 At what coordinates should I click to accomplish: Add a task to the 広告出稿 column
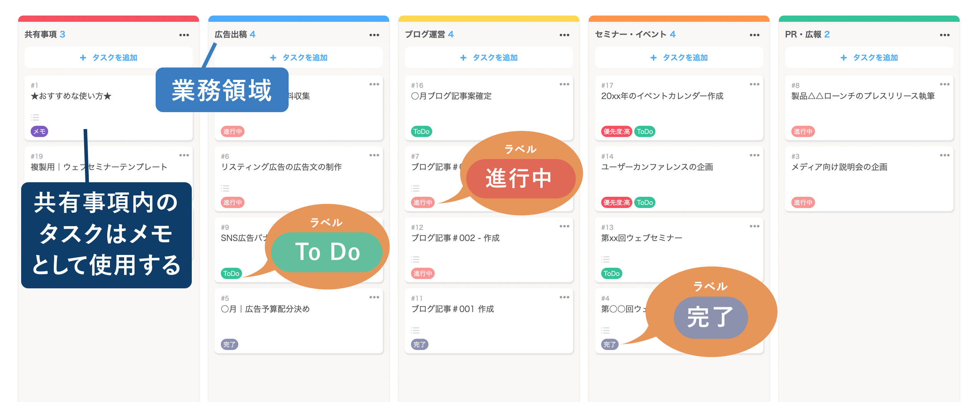[299, 58]
